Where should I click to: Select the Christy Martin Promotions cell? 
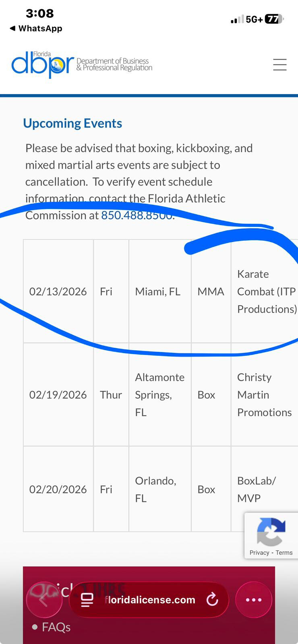(264, 394)
